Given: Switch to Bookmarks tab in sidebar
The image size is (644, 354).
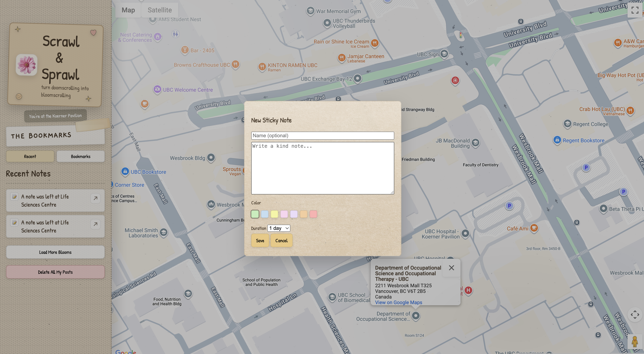Looking at the screenshot, I should tap(80, 157).
